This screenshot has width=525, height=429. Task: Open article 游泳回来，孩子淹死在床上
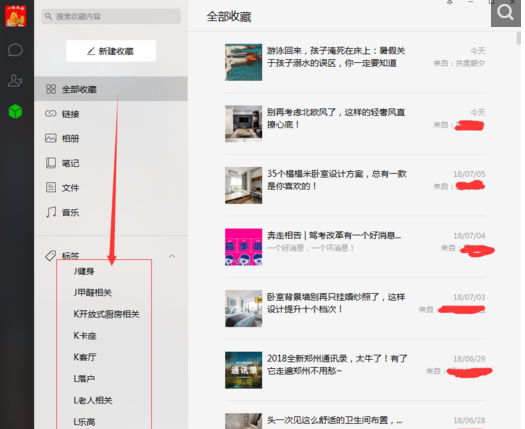(x=336, y=57)
